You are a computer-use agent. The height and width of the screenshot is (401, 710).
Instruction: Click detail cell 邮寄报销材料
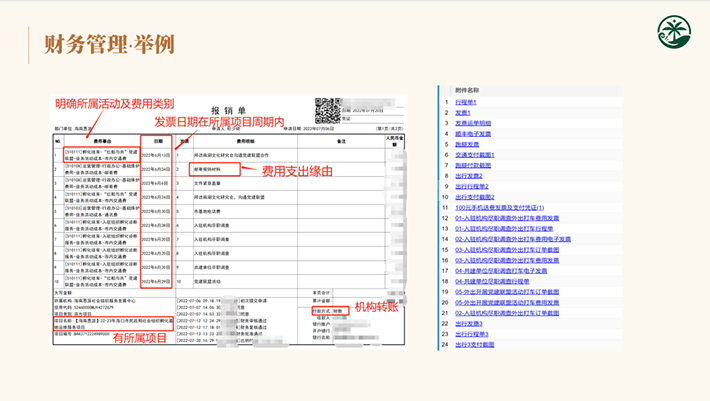coord(207,169)
